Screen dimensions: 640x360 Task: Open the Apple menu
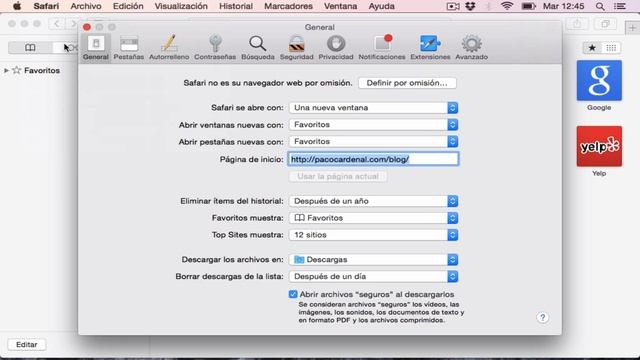(17, 6)
